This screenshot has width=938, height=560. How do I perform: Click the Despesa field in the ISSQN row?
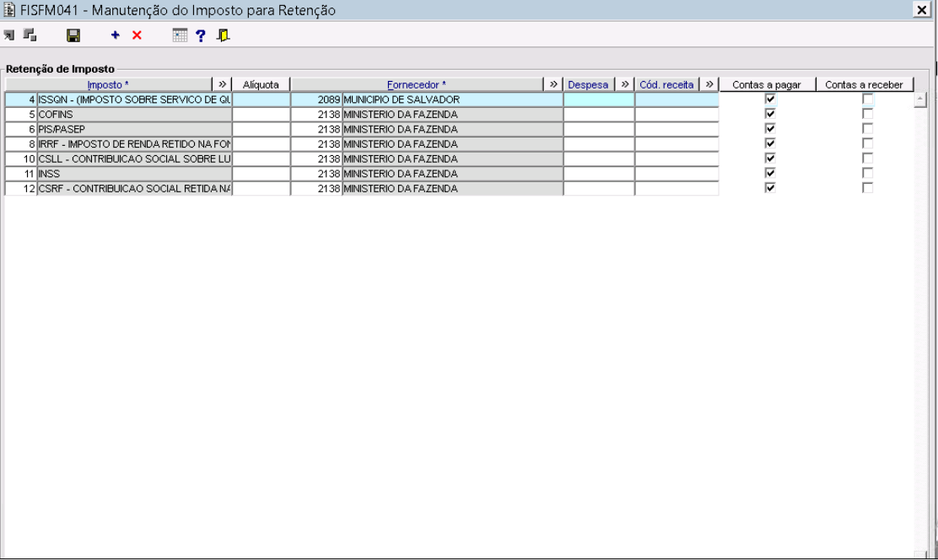(599, 100)
